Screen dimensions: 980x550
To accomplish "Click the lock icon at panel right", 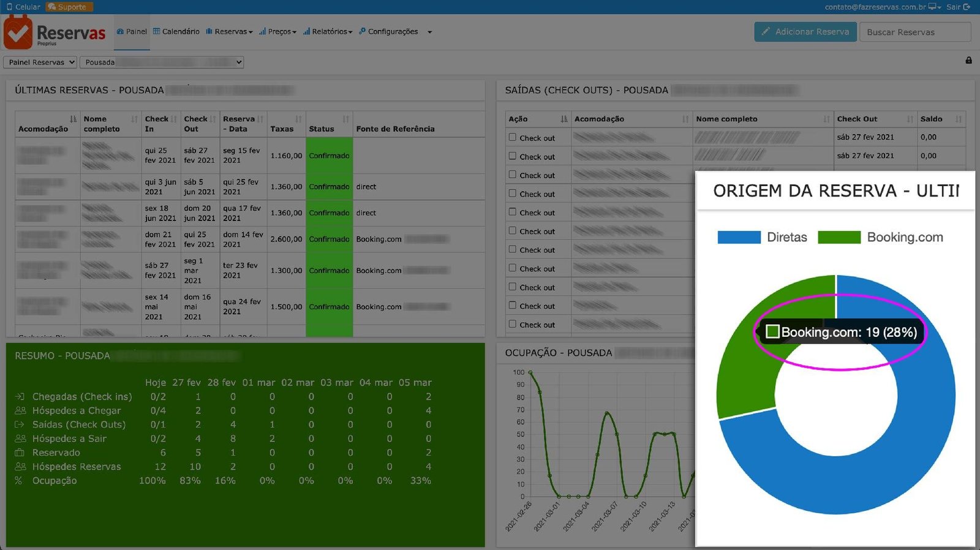I will pyautogui.click(x=968, y=60).
